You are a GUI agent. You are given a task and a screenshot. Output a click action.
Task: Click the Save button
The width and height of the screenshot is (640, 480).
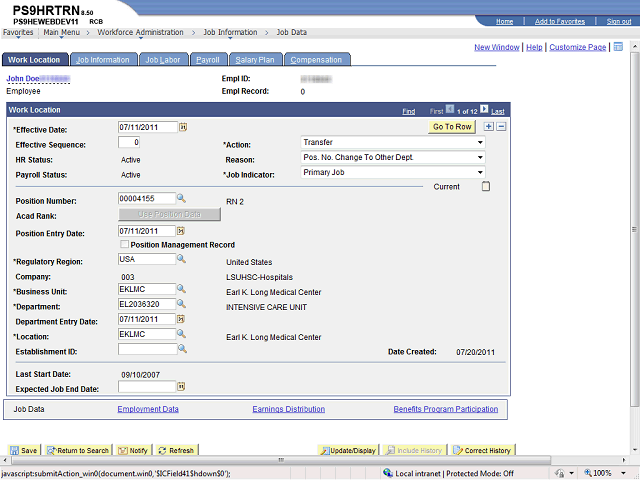(x=24, y=450)
